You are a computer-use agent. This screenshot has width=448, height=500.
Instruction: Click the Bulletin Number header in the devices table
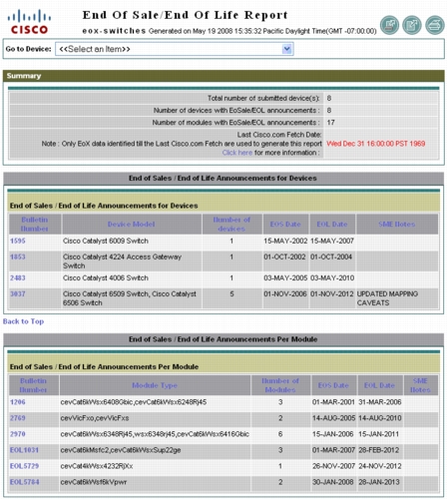35,225
